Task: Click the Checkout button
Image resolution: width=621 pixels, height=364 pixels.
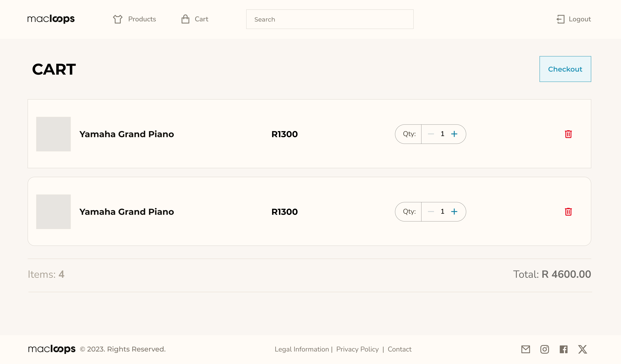Action: click(x=565, y=69)
